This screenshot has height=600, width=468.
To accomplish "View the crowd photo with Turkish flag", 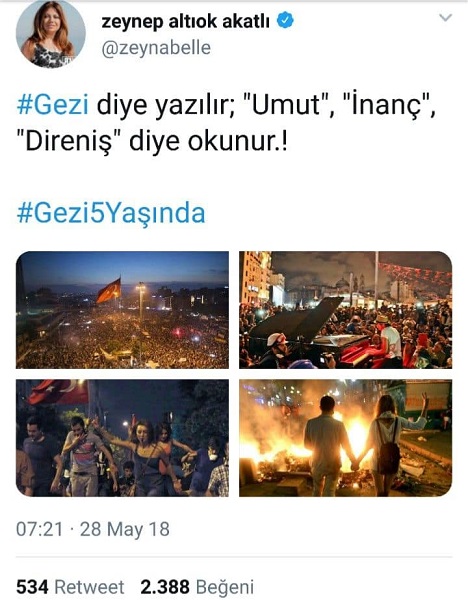I will click(x=122, y=310).
